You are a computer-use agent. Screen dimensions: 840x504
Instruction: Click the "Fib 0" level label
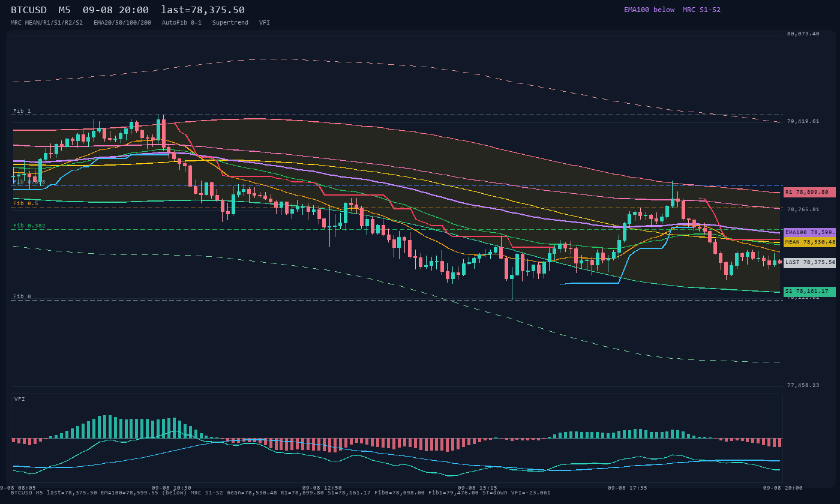click(x=22, y=297)
